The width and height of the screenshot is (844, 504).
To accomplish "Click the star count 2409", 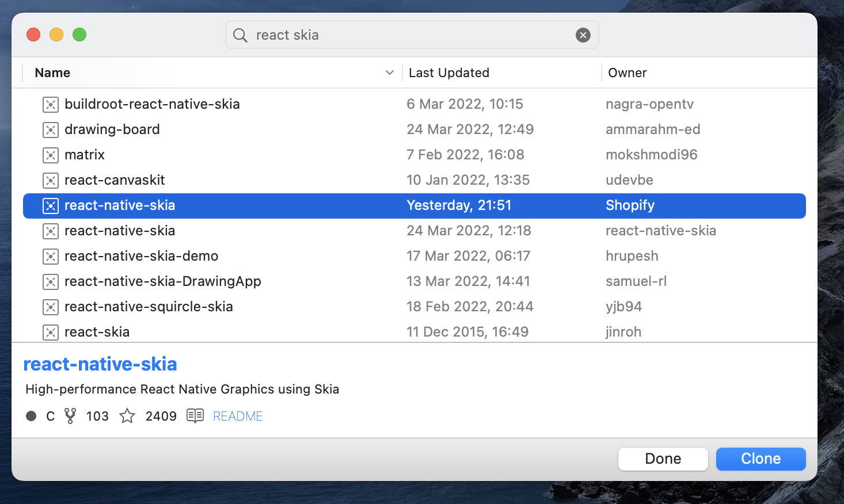I will pos(161,416).
